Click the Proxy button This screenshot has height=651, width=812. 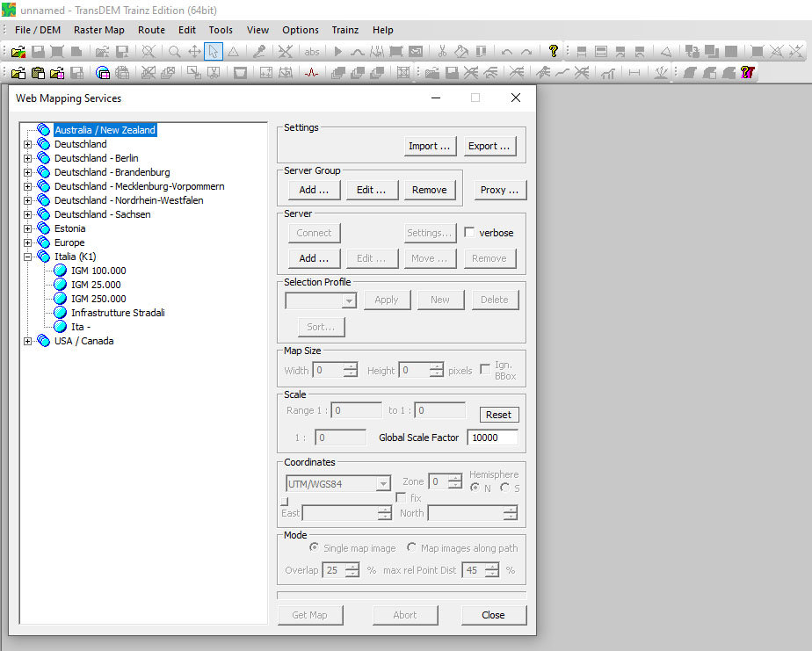pos(500,190)
